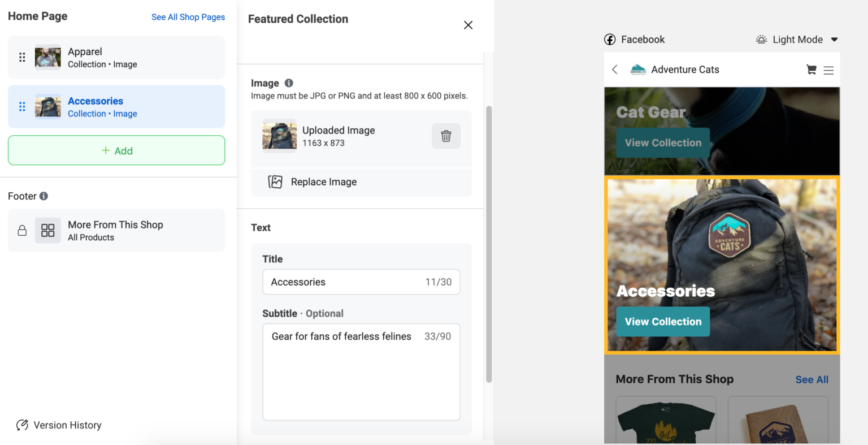Click the Accessories drag handle dots
This screenshot has height=445, width=868.
pos(21,106)
